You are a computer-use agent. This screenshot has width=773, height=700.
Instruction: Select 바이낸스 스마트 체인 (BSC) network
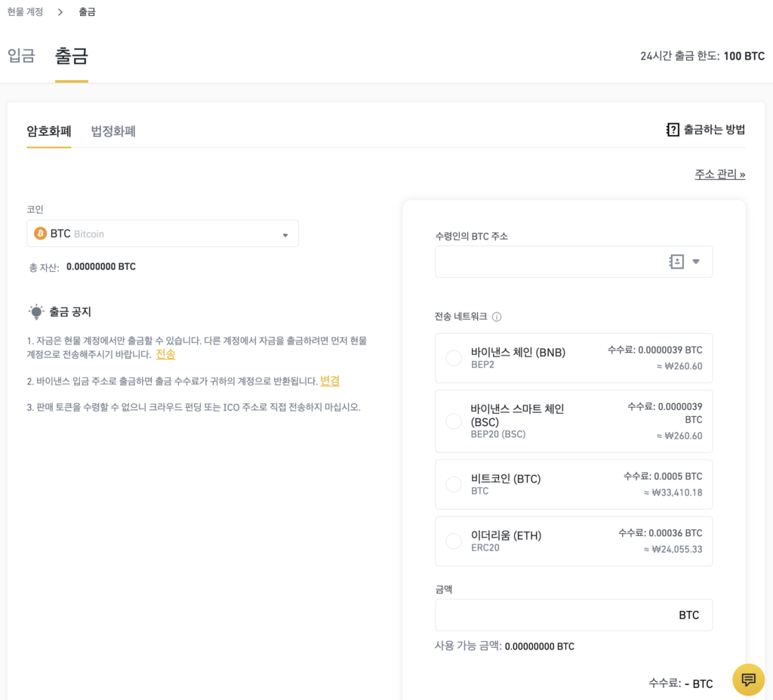[454, 421]
